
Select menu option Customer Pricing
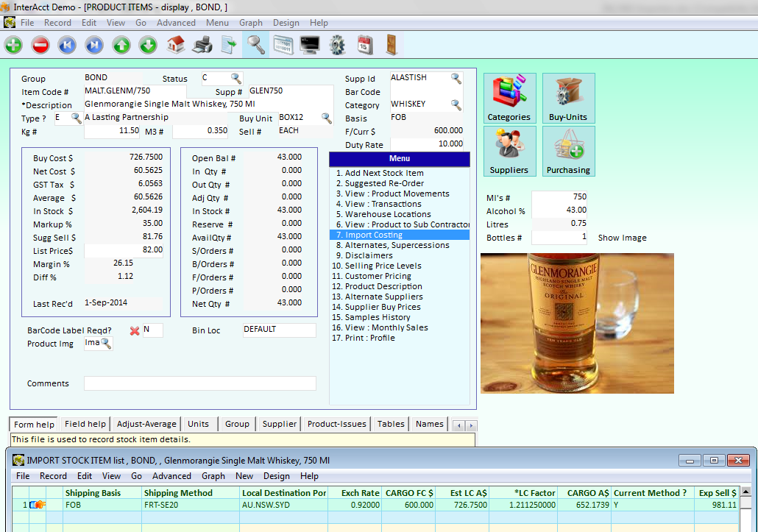pos(400,276)
